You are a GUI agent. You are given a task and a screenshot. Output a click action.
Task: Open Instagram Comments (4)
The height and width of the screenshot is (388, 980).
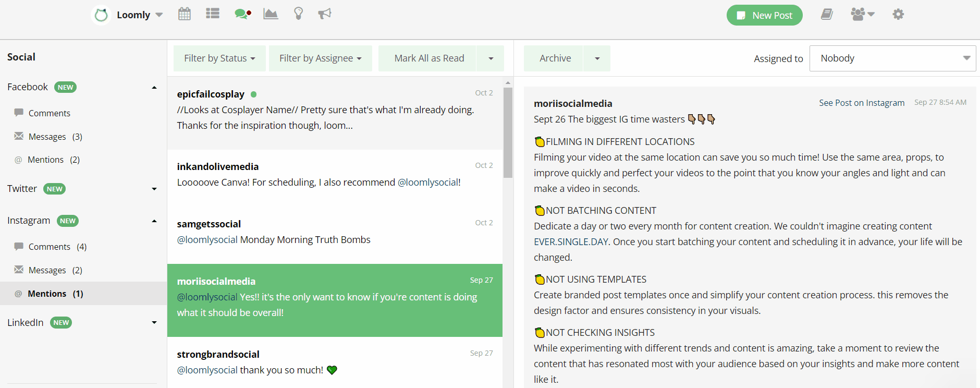[57, 247]
